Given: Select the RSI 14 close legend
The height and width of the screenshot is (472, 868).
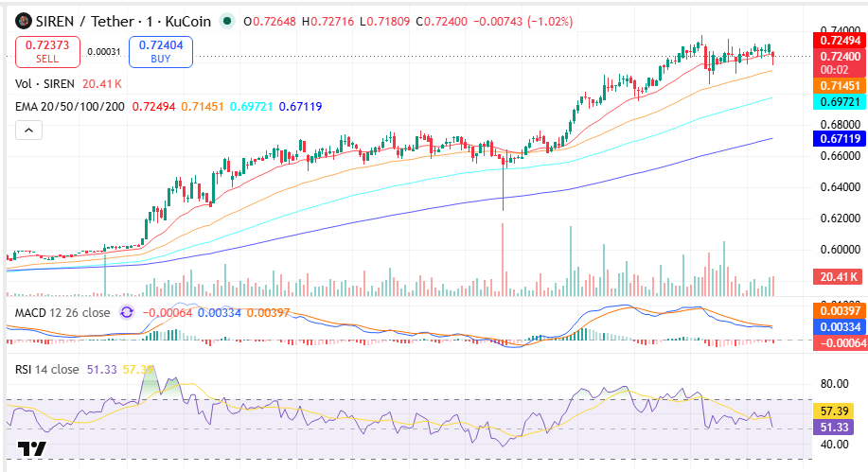Looking at the screenshot, I should 47,369.
